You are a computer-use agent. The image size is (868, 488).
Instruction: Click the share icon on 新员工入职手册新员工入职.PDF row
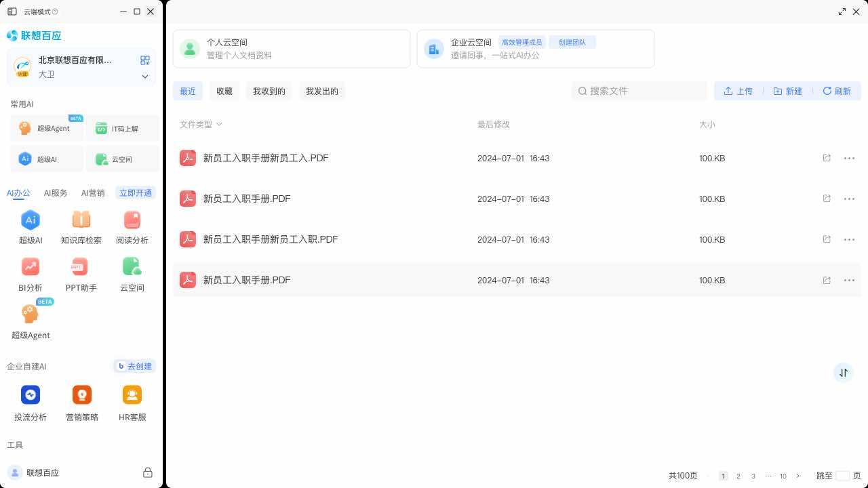coord(827,239)
